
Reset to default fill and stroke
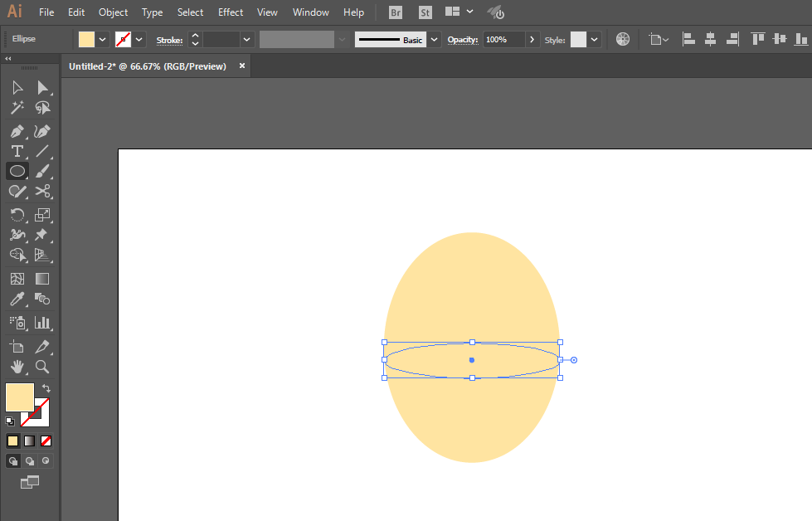point(10,421)
